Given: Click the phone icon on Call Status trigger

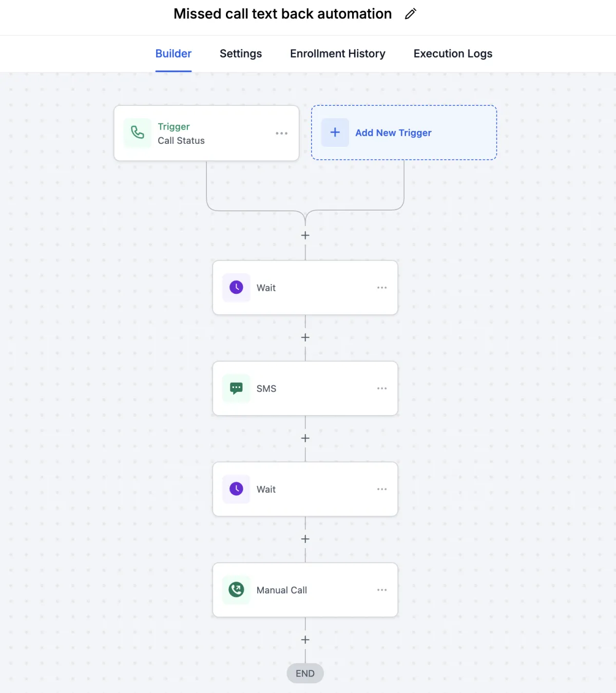Looking at the screenshot, I should 138,133.
